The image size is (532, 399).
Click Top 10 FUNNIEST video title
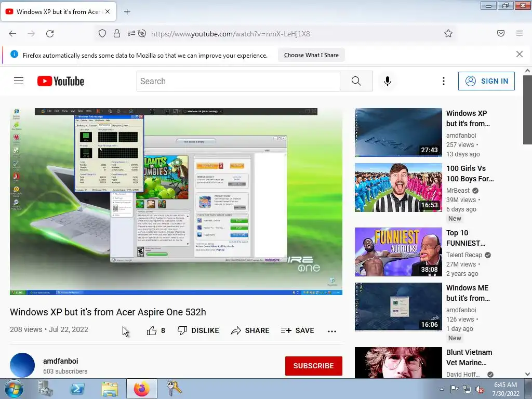466,238
